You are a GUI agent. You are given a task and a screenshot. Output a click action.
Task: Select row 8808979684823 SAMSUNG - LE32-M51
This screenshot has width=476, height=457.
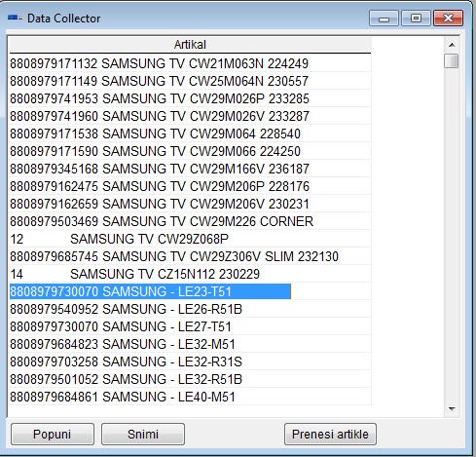tap(190, 344)
